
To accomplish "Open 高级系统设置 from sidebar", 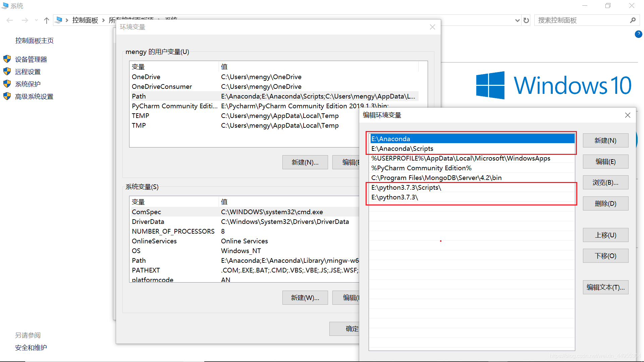I will 34,97.
